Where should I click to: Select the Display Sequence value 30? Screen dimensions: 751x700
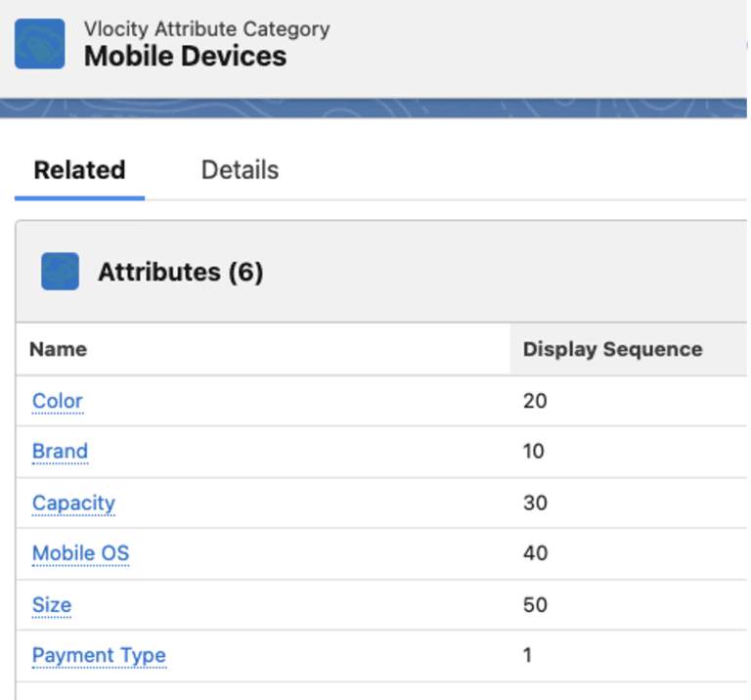[535, 503]
